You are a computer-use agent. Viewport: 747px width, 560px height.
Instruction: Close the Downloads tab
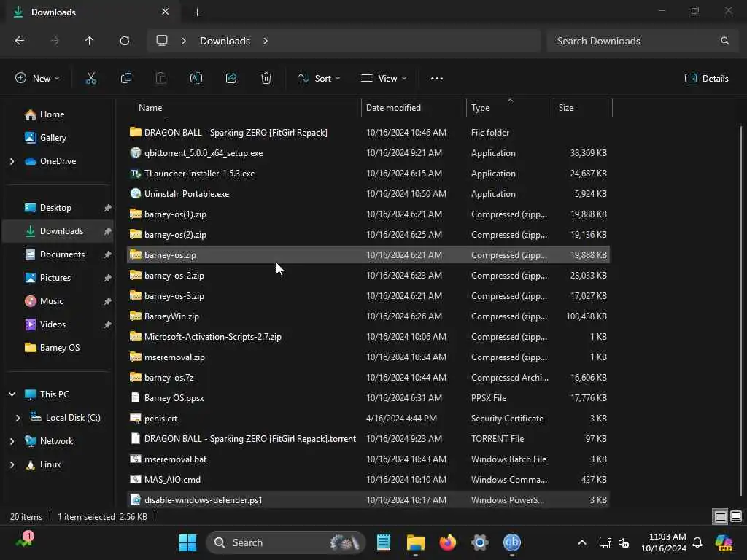tap(166, 12)
